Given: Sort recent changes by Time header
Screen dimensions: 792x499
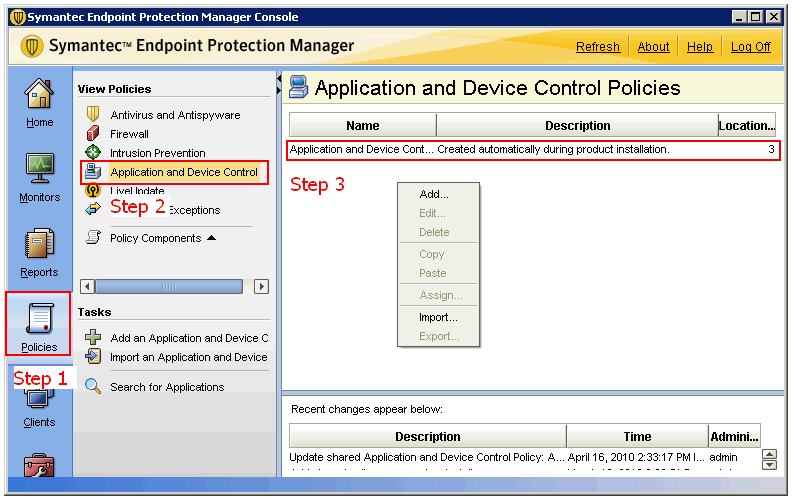Looking at the screenshot, I should pyautogui.click(x=637, y=436).
